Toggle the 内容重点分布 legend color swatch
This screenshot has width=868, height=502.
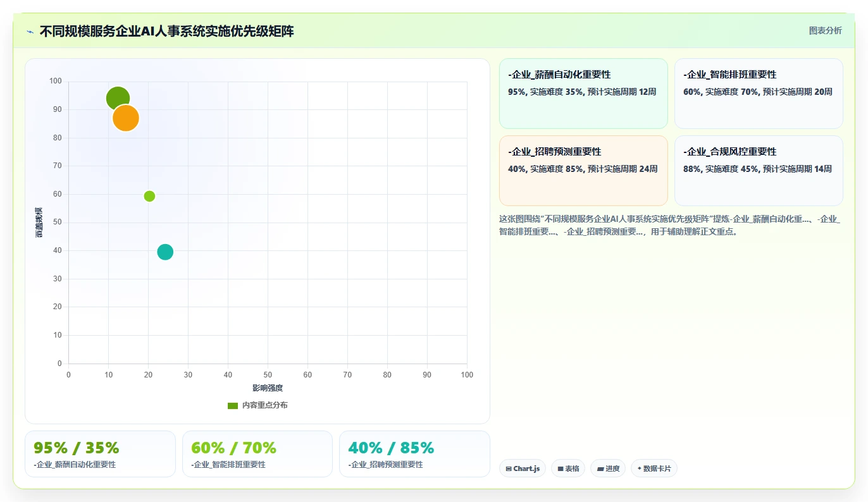click(233, 405)
